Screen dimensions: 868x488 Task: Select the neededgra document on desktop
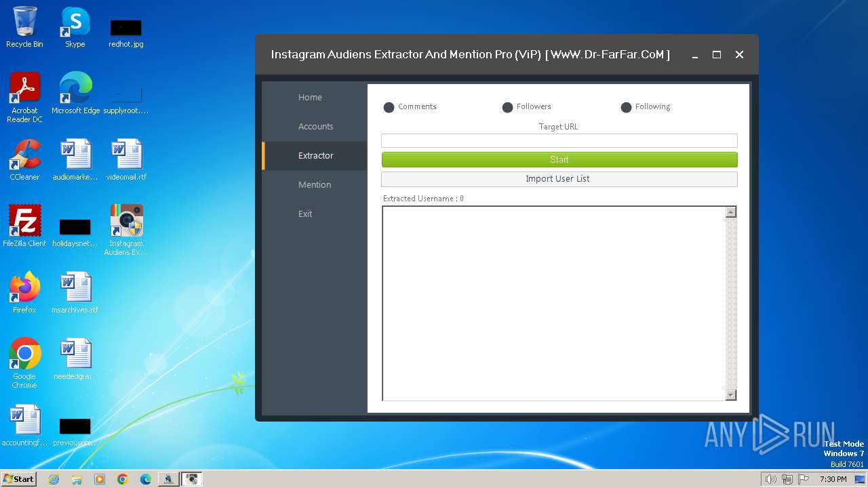pyautogui.click(x=75, y=359)
